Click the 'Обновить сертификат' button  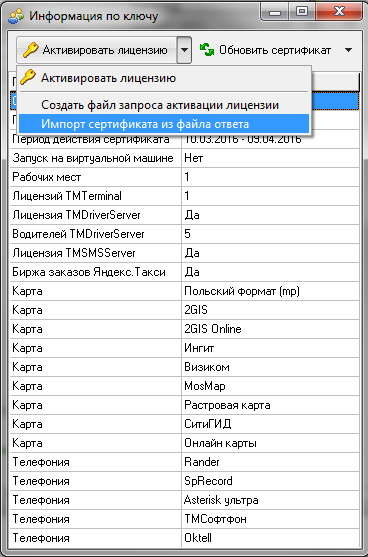[x=267, y=50]
